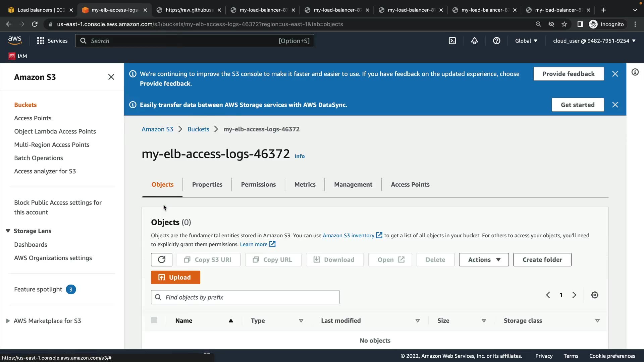Open the Services grid menu
The width and height of the screenshot is (644, 362).
(52, 41)
